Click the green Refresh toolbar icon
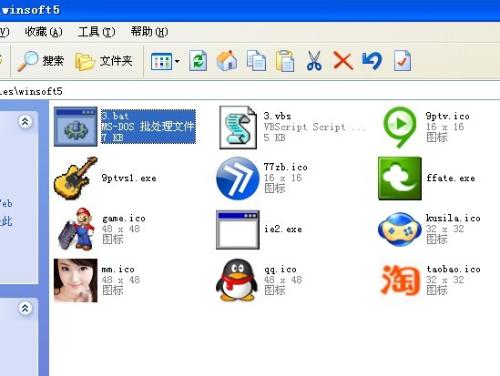The height and width of the screenshot is (376, 500). 198,61
